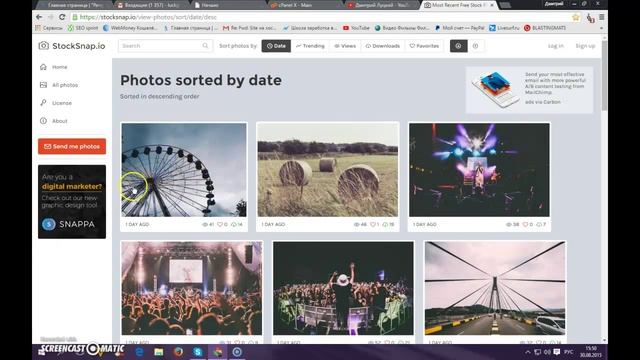Click downloads icon under Ferris wheel photo
Screen dimensions: 640x360
click(x=234, y=224)
